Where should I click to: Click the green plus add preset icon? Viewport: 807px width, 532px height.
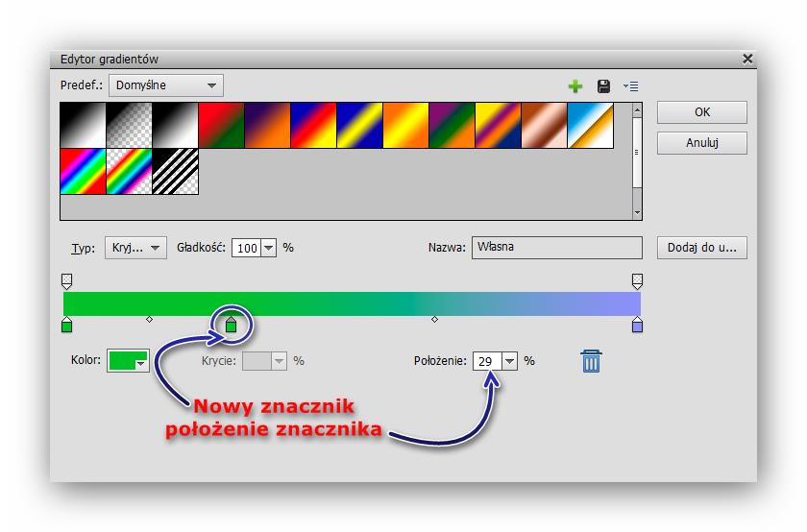coord(575,86)
